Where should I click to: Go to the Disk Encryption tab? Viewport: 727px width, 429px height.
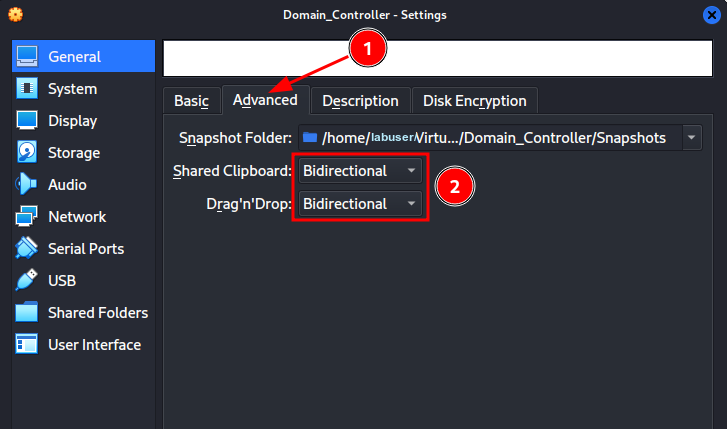[475, 101]
